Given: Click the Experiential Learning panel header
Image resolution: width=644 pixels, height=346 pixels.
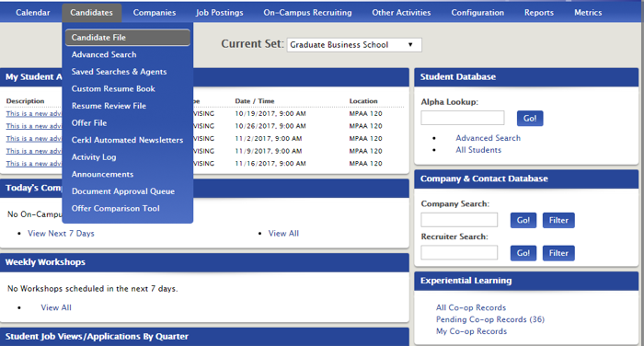Looking at the screenshot, I should 526,281.
